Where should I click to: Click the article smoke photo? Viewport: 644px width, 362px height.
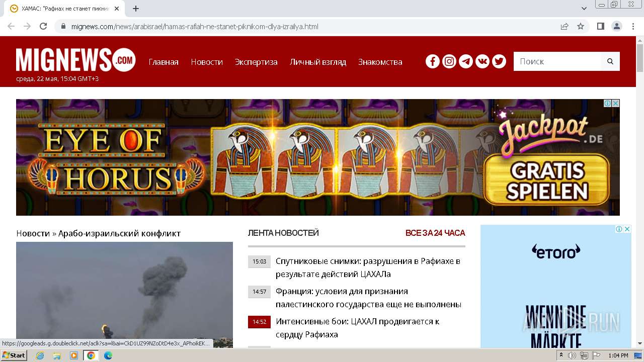point(124,295)
